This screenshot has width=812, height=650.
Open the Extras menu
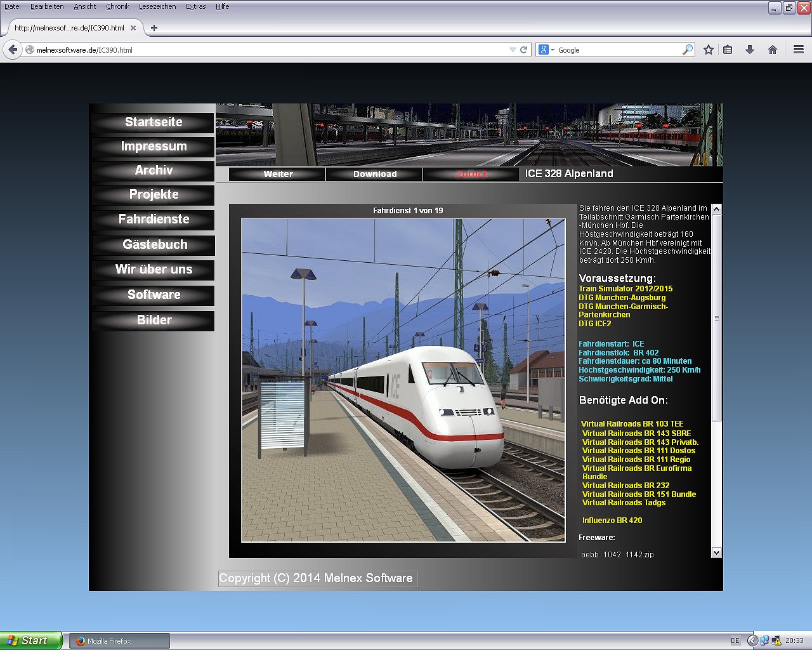(x=196, y=6)
